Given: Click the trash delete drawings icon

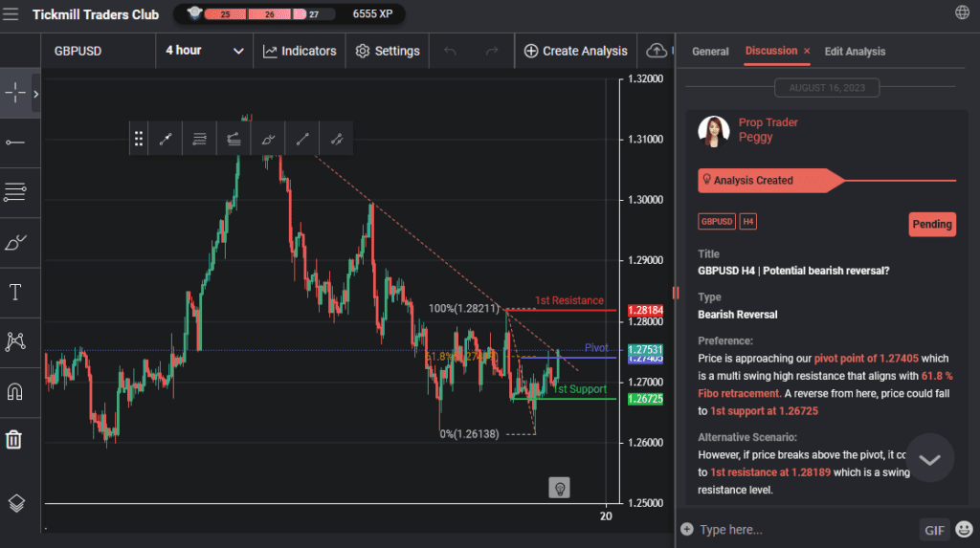Looking at the screenshot, I should [x=15, y=440].
